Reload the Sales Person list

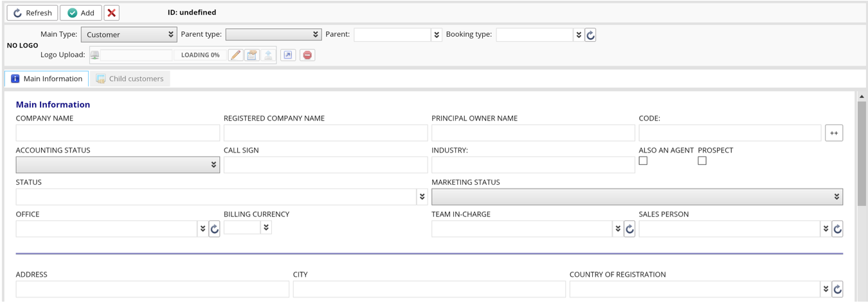pyautogui.click(x=837, y=229)
